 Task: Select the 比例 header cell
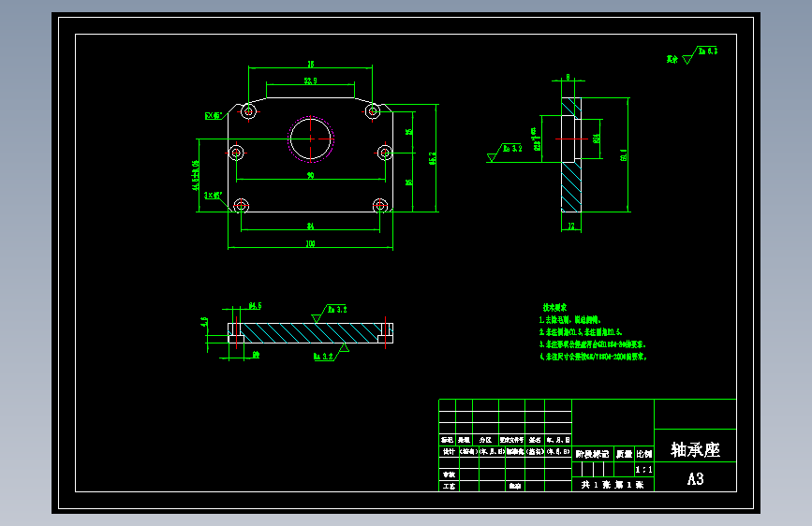coord(644,454)
